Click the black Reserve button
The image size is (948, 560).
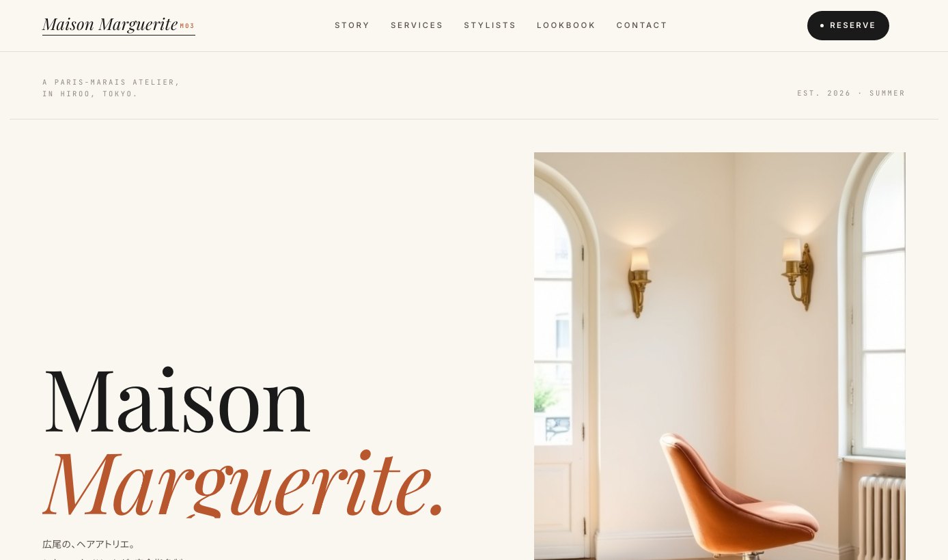tap(848, 25)
